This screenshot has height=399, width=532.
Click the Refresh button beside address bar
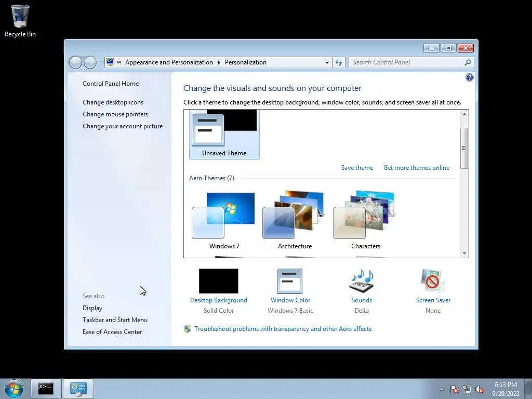[339, 62]
